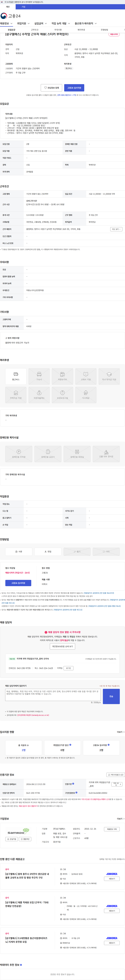Screen dimensions: 125x980
Task: Click the Samkoo company logo
Action: (x=18, y=832)
